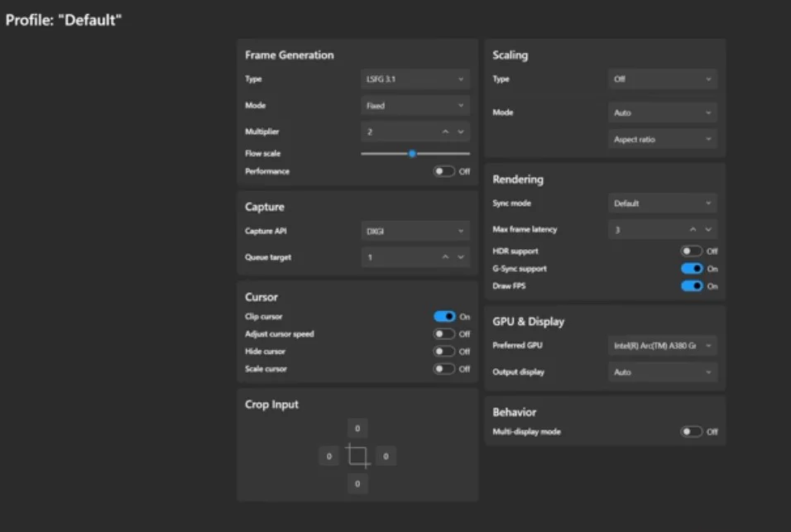Increase the Max frame latency value

click(x=693, y=229)
